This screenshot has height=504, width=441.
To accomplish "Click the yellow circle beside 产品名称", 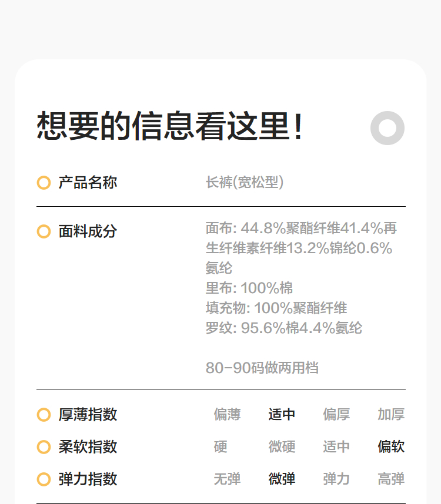I will pyautogui.click(x=44, y=183).
